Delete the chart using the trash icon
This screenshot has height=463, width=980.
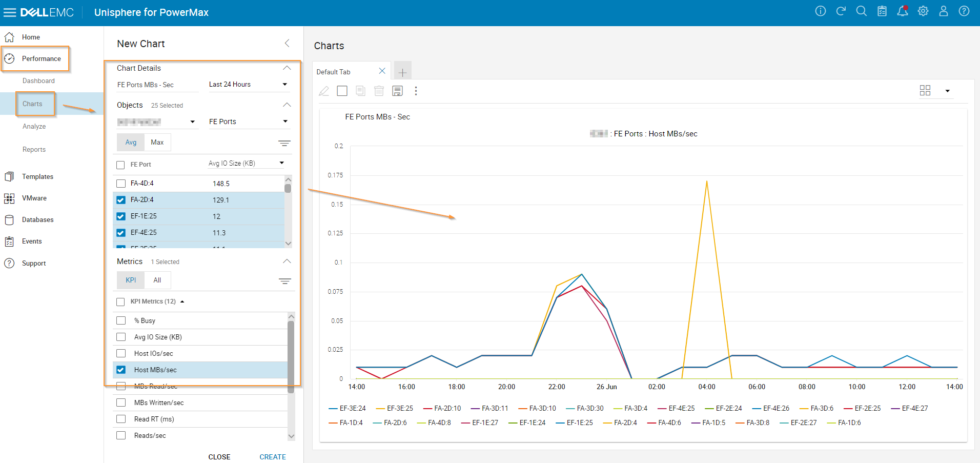pos(379,91)
